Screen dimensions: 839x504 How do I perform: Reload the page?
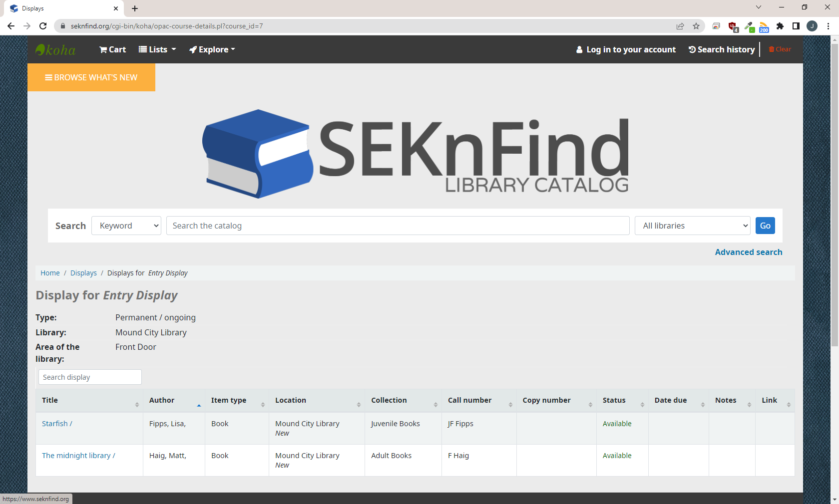pyautogui.click(x=43, y=26)
